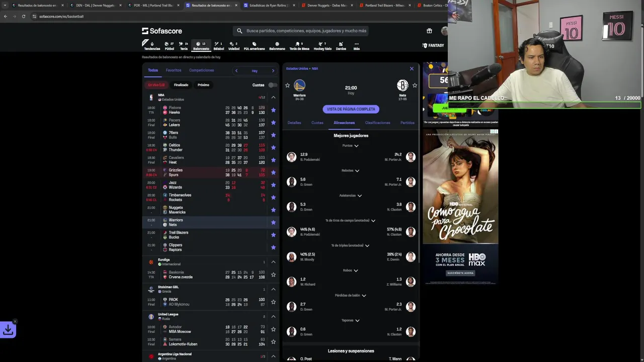Switch to the Competiciones tab
Viewport: 644px width, 362px height.
pos(201,70)
